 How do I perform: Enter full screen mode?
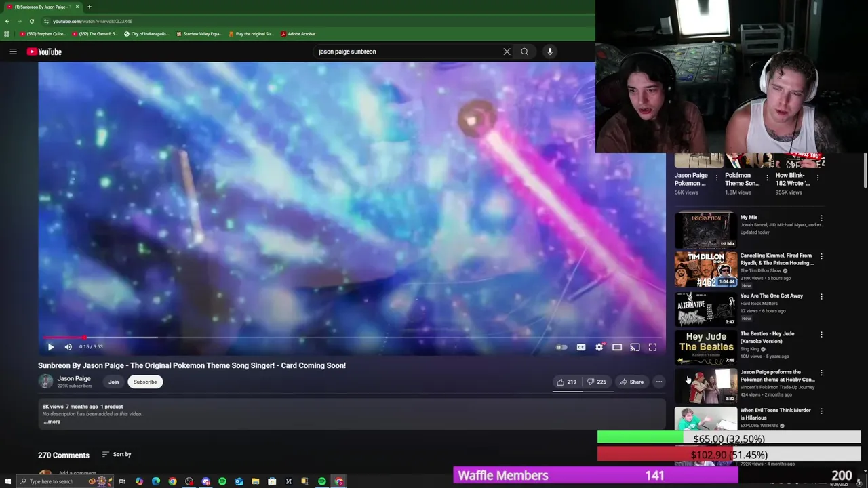coord(652,347)
